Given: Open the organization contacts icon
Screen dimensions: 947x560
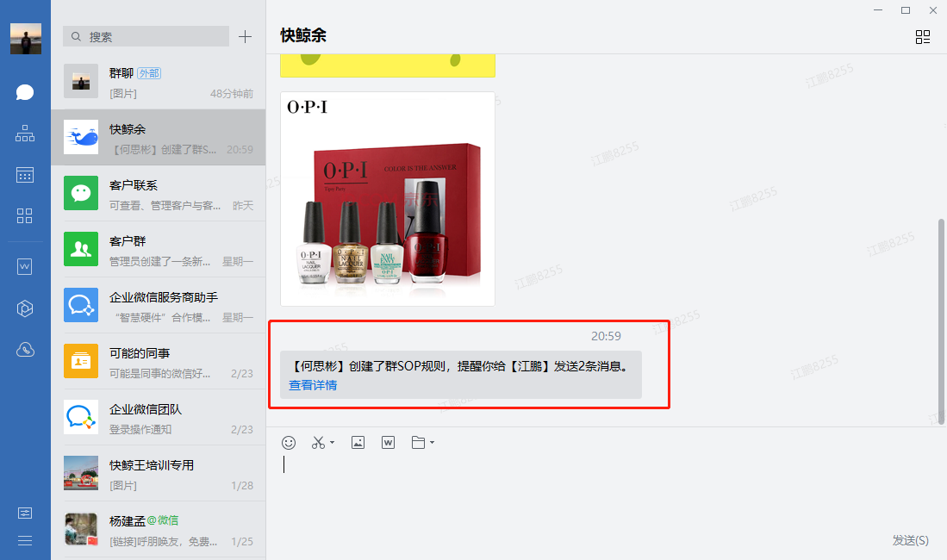Looking at the screenshot, I should pyautogui.click(x=25, y=134).
